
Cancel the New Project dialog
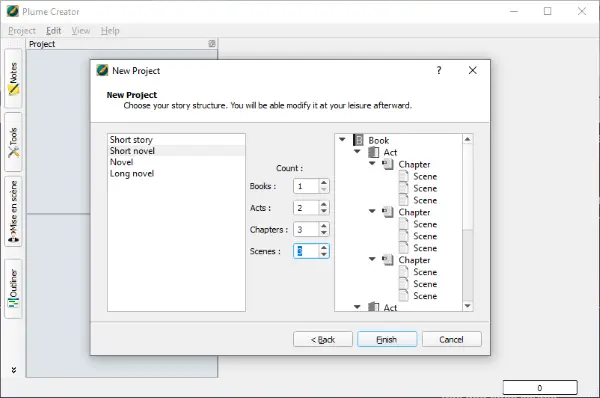coord(452,339)
